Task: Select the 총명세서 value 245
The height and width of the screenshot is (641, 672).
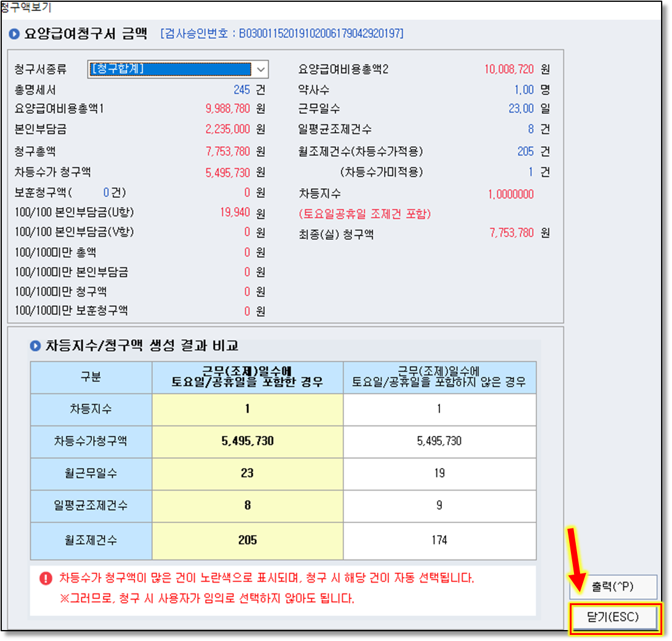Action: (x=241, y=90)
